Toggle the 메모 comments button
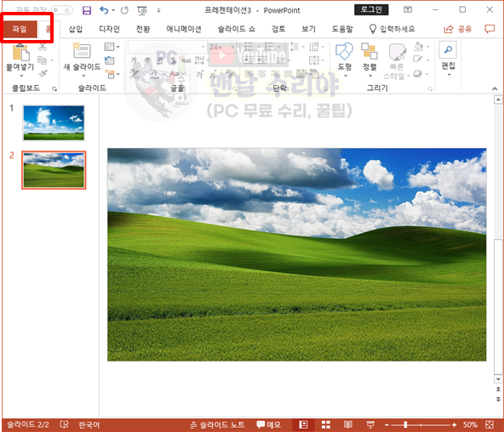Screen dimensions: 504x432 (x=269, y=425)
